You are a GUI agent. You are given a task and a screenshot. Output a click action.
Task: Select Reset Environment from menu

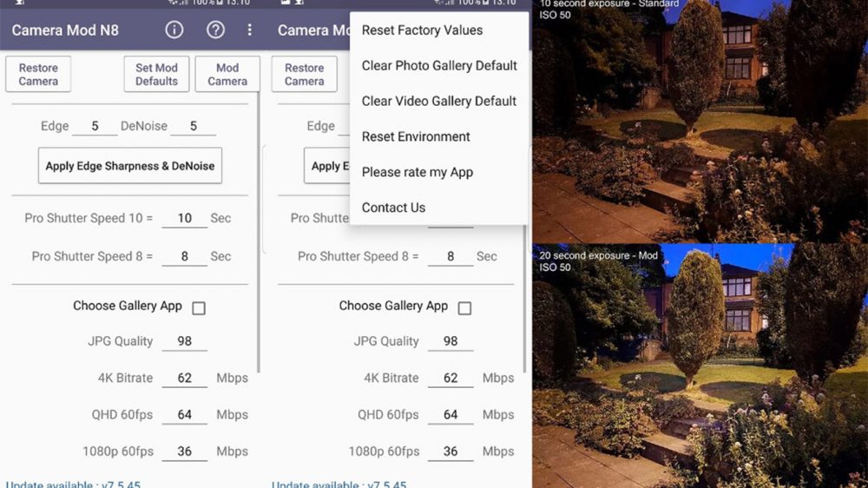coord(416,137)
